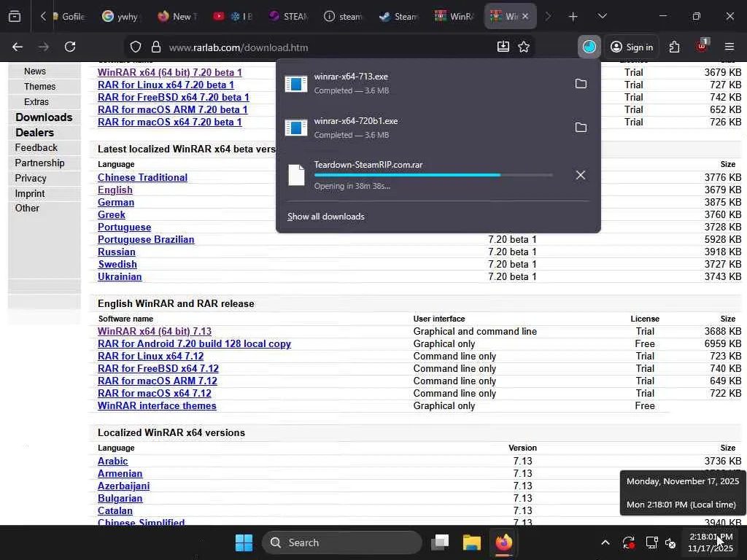Open the winrar-x64-720b1.exe download entry
This screenshot has width=747, height=560.
(424, 128)
